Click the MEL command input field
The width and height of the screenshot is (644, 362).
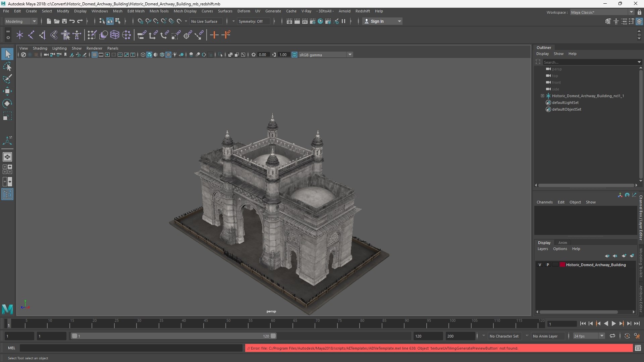pos(131,348)
